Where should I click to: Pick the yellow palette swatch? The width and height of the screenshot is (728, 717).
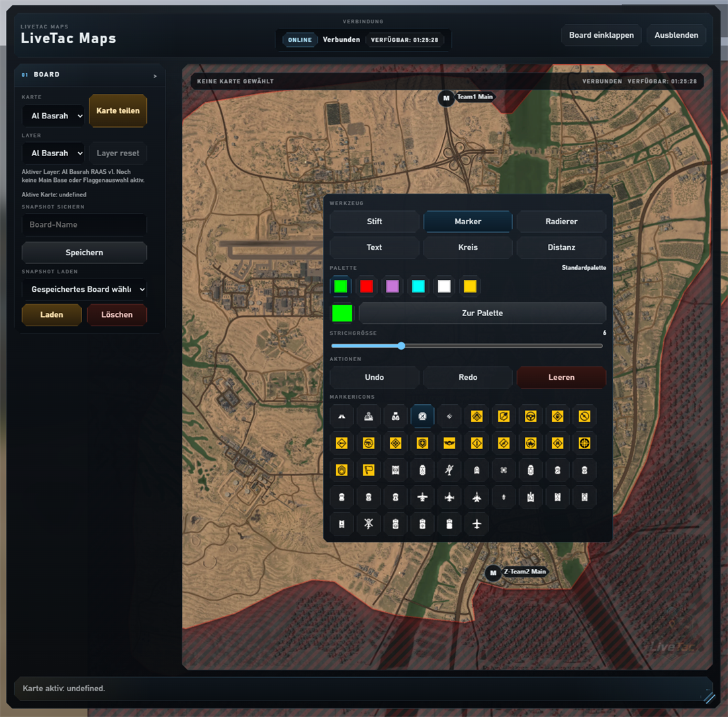(470, 286)
